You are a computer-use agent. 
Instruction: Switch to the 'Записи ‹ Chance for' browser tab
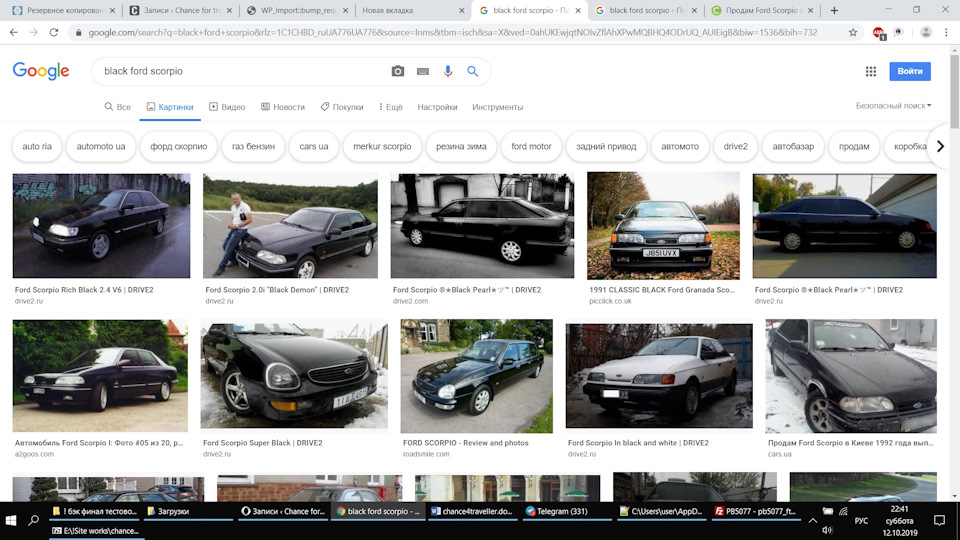click(x=182, y=10)
